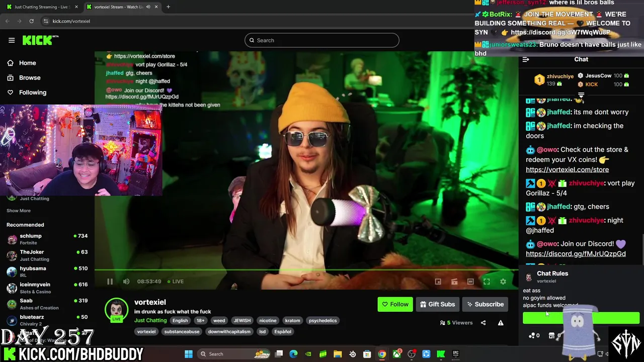Select the downwithcapitalism tag
The image size is (644, 362).
[x=229, y=331]
